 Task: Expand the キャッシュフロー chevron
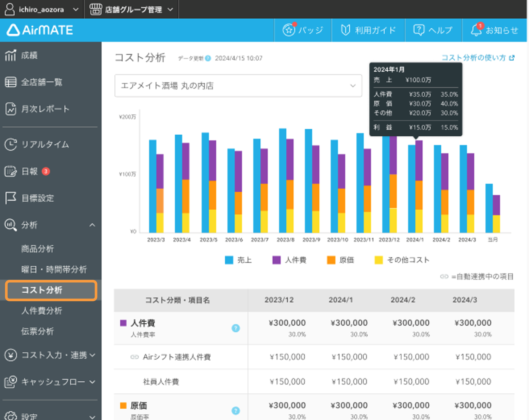tap(92, 382)
